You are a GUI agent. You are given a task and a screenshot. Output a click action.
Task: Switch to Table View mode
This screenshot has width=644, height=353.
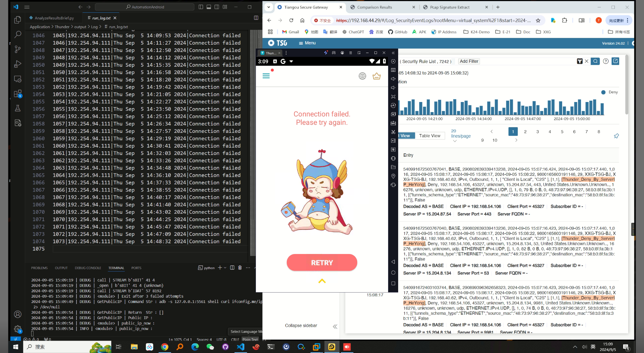coord(430,136)
